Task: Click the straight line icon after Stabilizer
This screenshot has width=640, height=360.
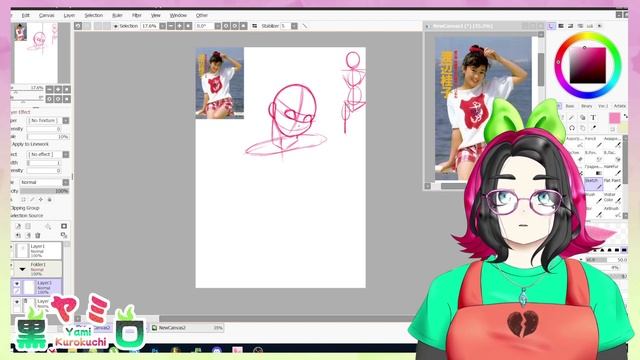Action: pyautogui.click(x=304, y=26)
